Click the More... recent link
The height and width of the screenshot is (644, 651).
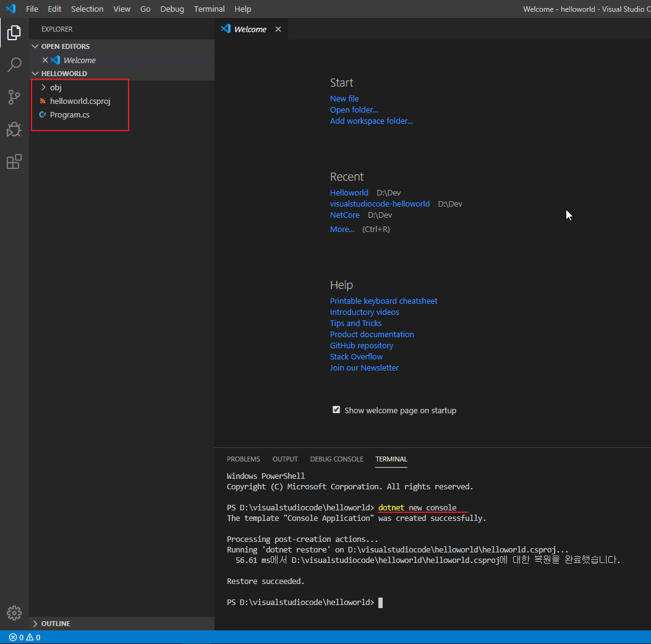[x=342, y=230]
